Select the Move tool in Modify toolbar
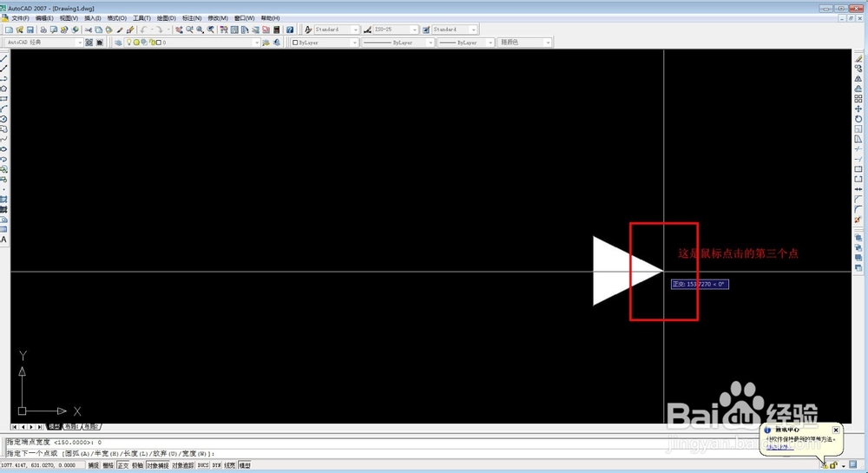 click(858, 109)
